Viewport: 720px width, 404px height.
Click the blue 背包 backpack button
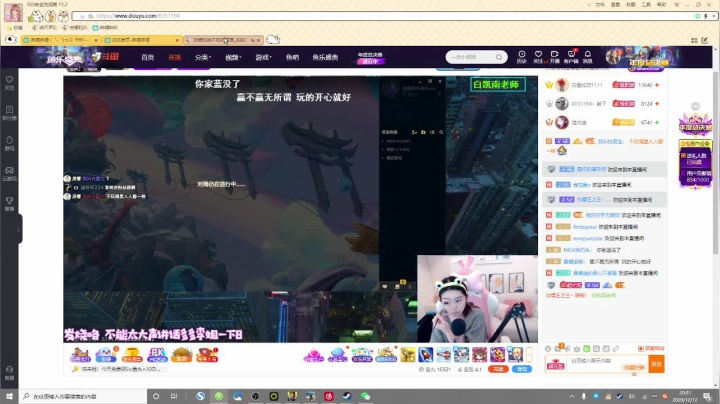[522, 369]
